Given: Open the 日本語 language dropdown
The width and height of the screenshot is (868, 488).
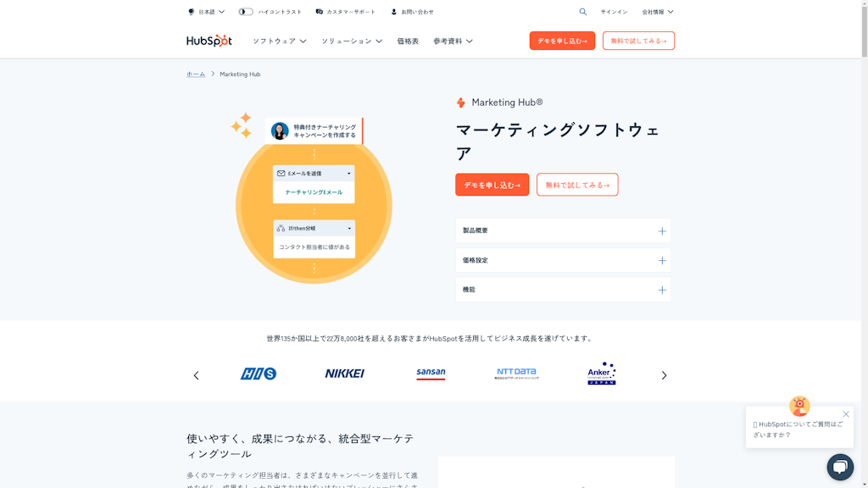Looking at the screenshot, I should click(206, 12).
